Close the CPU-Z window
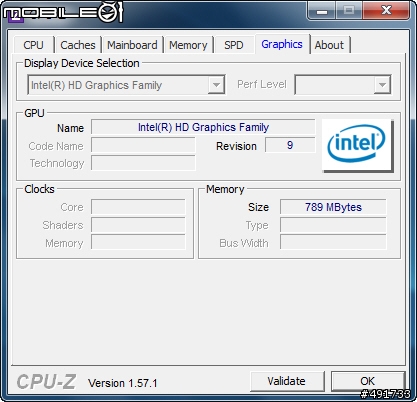The image size is (417, 402). point(386,11)
